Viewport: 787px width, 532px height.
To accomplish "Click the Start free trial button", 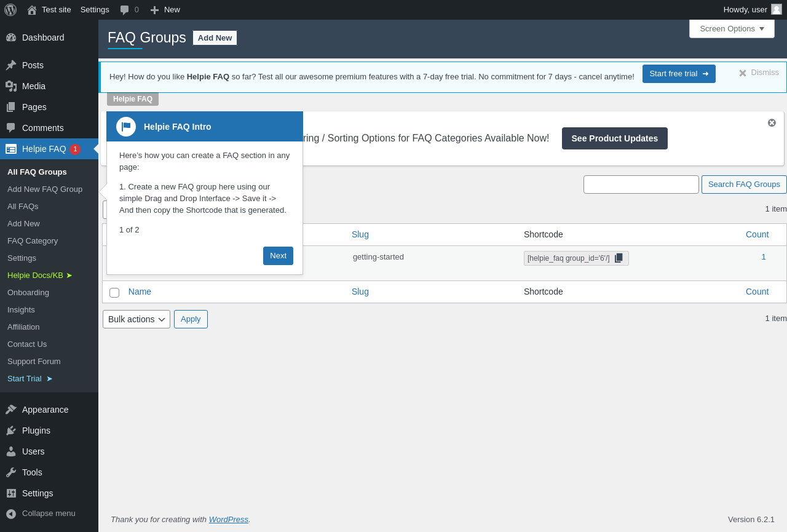I will pyautogui.click(x=679, y=74).
